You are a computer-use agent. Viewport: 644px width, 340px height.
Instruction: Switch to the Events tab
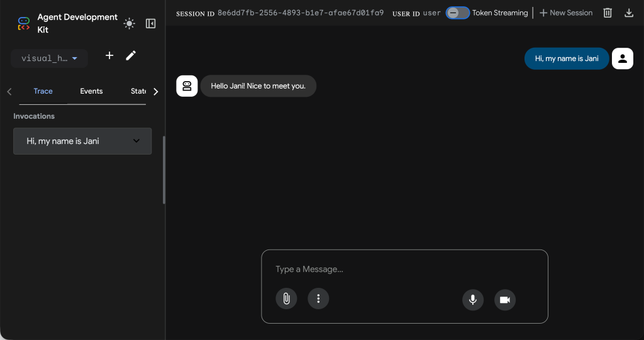pos(91,91)
